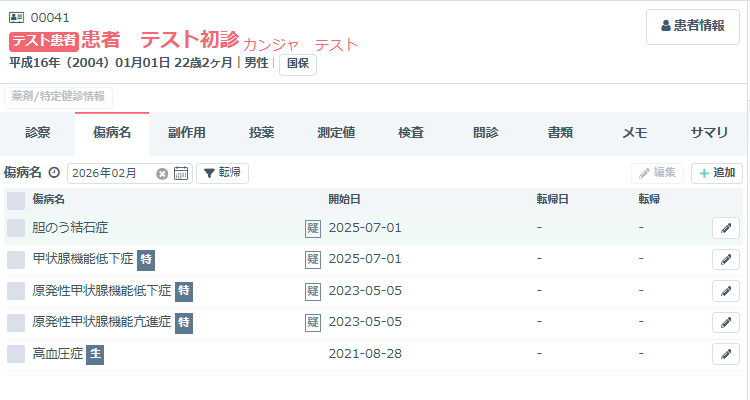The width and height of the screenshot is (750, 400).
Task: Open the 転帰 filter dropdown
Action: coord(222,173)
